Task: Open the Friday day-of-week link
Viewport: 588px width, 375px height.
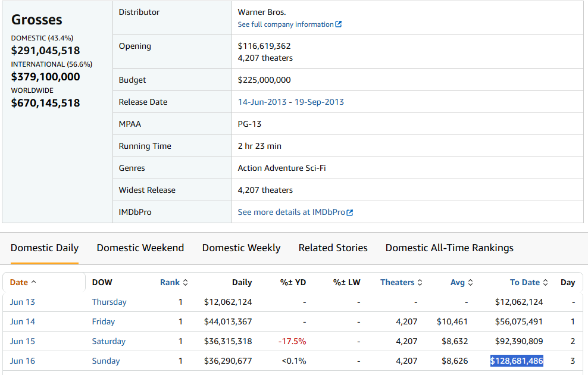Action: click(x=103, y=322)
